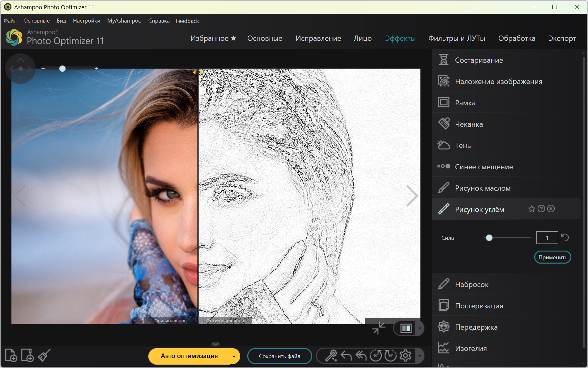Select the Состаривание effect
The image size is (588, 368).
click(x=479, y=60)
